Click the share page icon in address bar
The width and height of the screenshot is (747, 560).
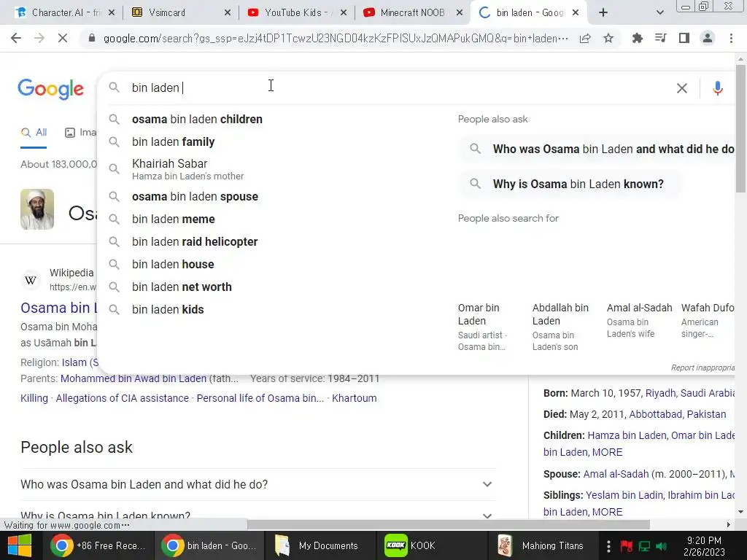(585, 38)
